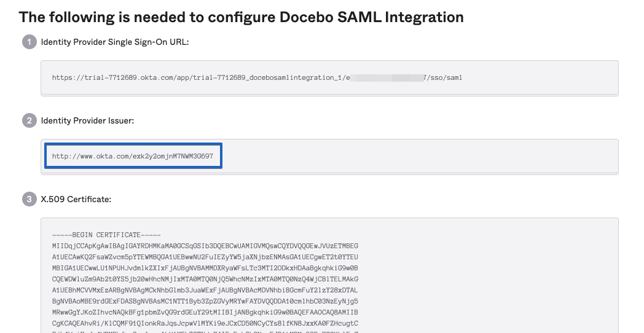Select the highlighted Identity Provider Issuer URL

click(x=133, y=156)
